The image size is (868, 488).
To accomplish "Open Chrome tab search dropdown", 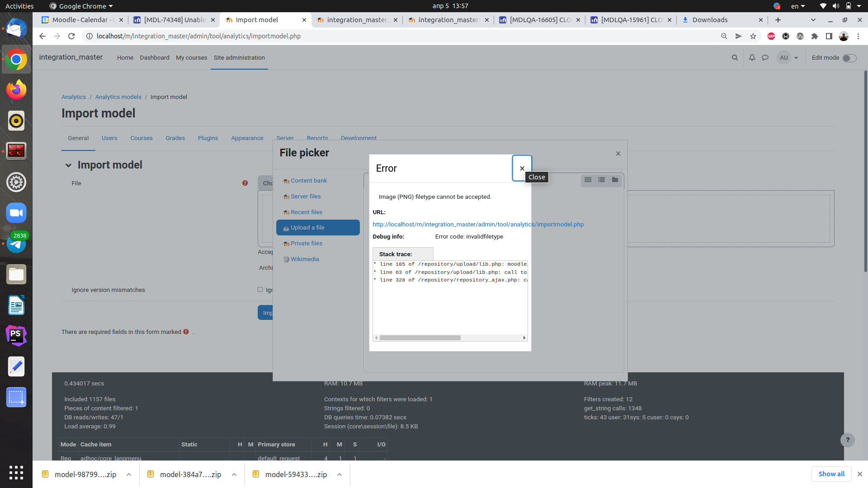I will pos(813,20).
